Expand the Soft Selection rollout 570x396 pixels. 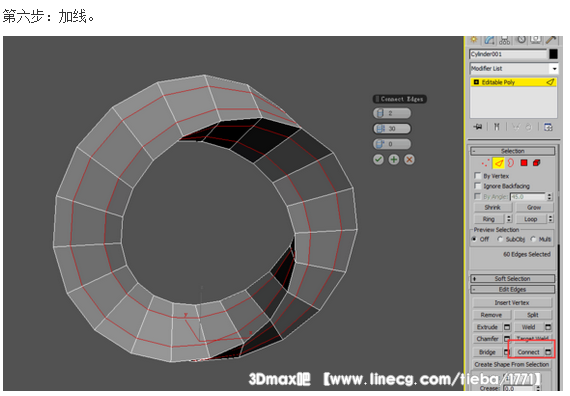pyautogui.click(x=513, y=279)
